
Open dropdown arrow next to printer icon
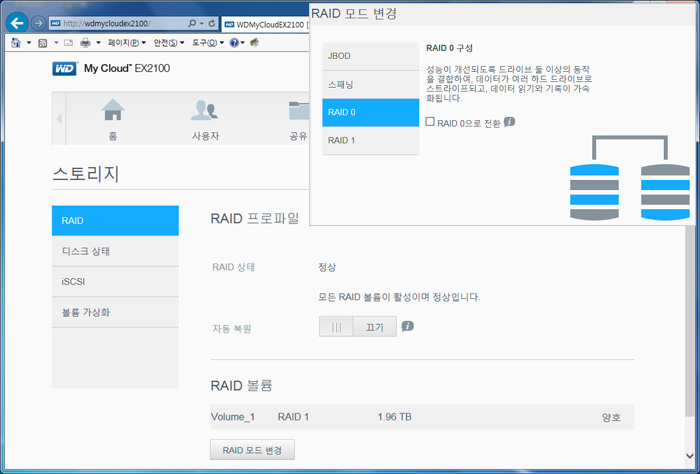(98, 43)
